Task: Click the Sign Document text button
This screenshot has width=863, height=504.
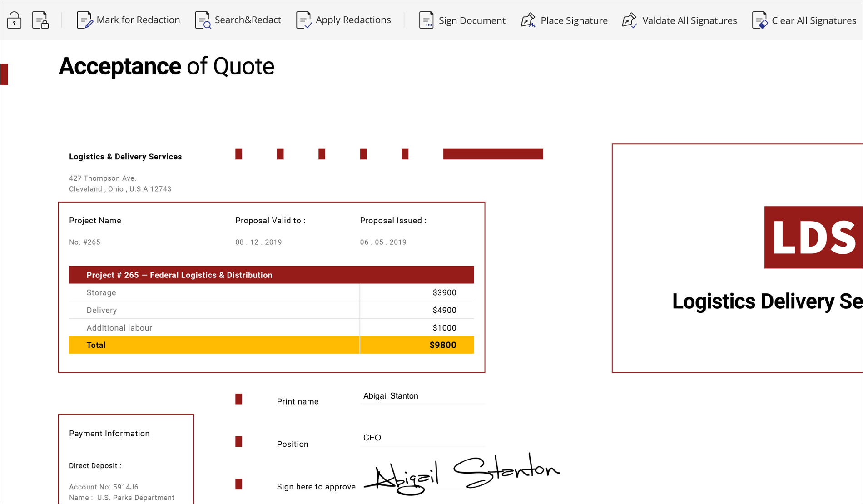Action: click(x=472, y=20)
